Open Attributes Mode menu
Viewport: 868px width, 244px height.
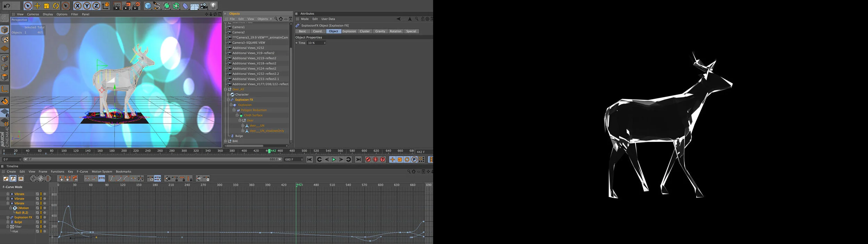click(x=305, y=19)
